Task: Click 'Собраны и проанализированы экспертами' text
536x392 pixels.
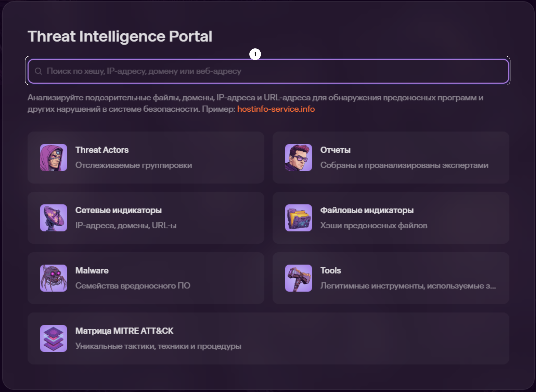Action: coord(404,165)
